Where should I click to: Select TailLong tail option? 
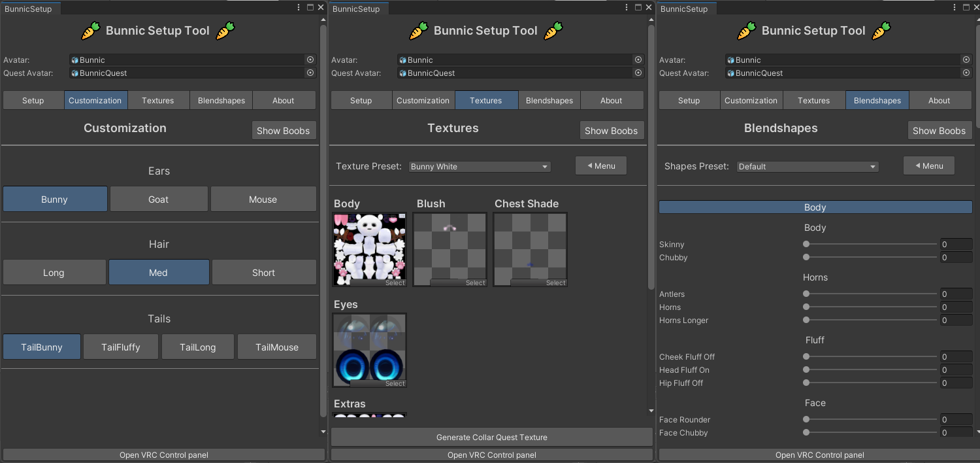[x=198, y=347]
